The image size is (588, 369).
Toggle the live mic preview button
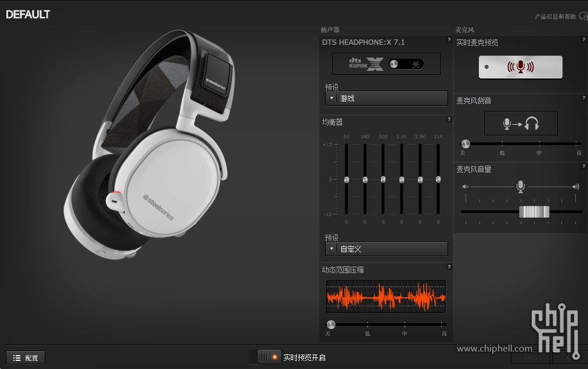pos(521,67)
